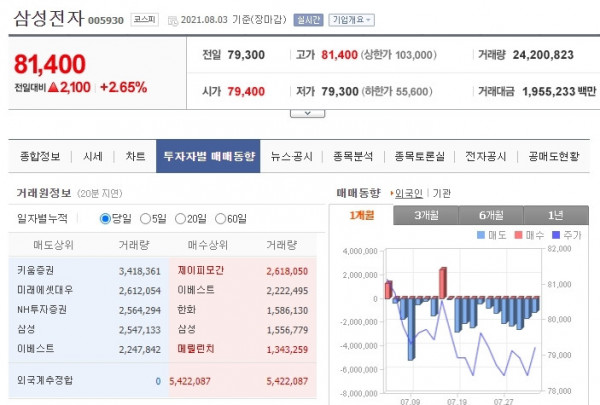600x405 pixels.
Task: Click the 전일 79,300 value
Action: tap(246, 55)
